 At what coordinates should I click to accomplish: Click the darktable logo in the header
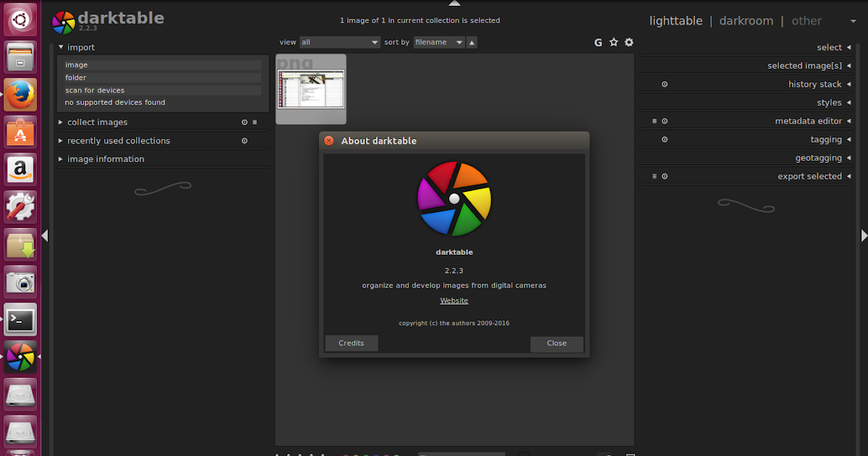tap(64, 22)
